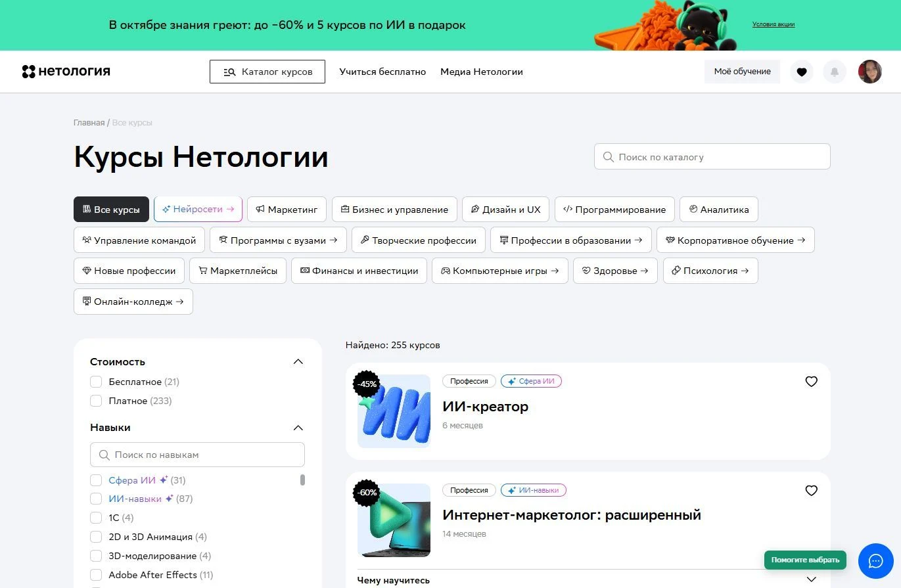
Task: Click the Моё обучение button
Action: pyautogui.click(x=742, y=72)
